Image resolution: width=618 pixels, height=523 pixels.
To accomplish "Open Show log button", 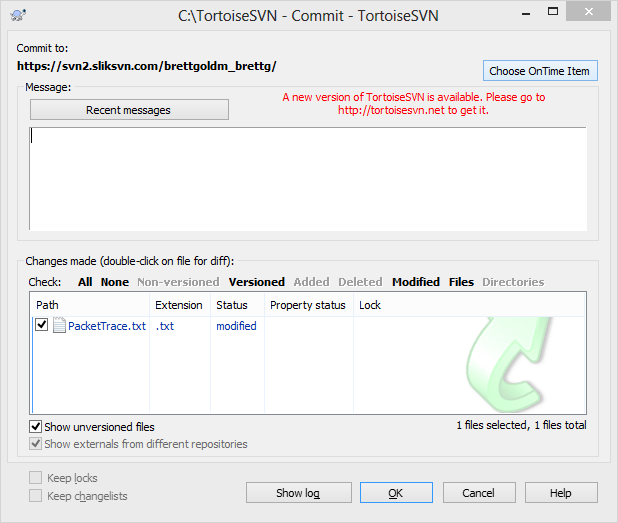I will point(299,493).
